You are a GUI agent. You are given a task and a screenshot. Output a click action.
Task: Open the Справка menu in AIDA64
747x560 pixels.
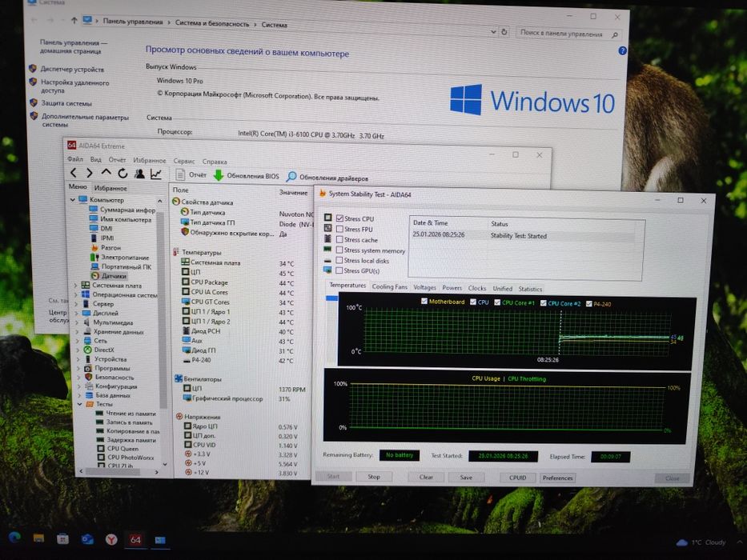point(215,162)
